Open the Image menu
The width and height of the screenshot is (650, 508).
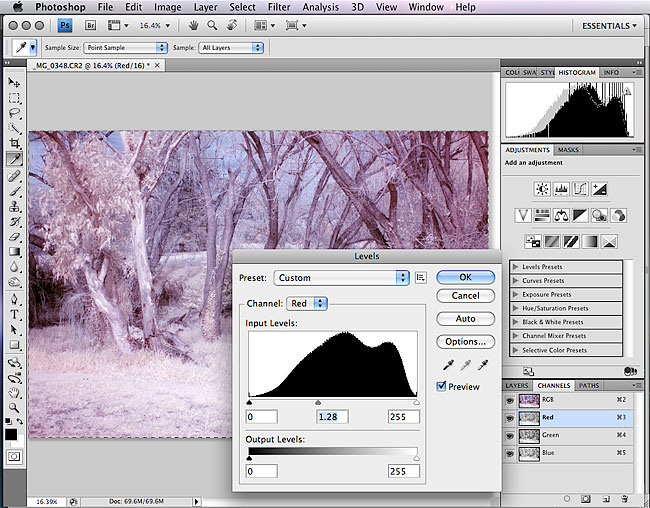point(166,7)
